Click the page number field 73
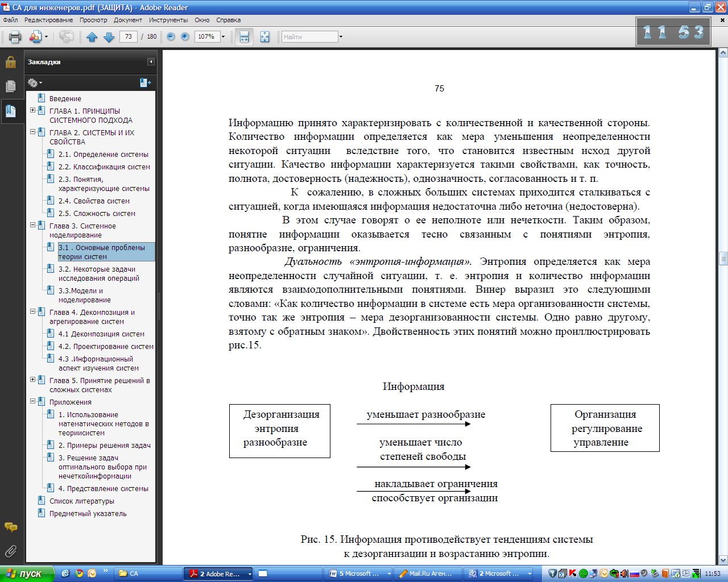This screenshot has width=728, height=582. pyautogui.click(x=129, y=36)
